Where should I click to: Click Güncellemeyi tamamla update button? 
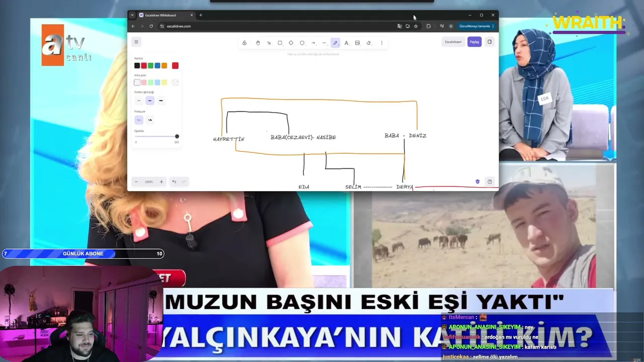click(476, 26)
